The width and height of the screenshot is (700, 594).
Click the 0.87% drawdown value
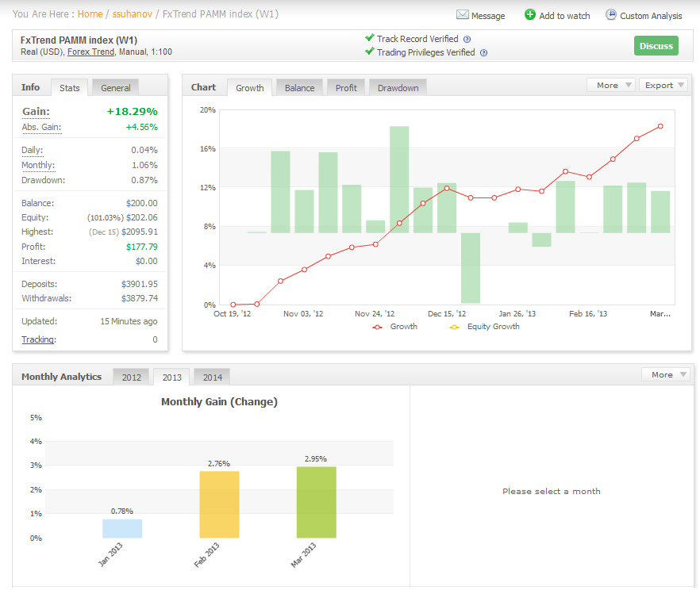click(x=144, y=180)
